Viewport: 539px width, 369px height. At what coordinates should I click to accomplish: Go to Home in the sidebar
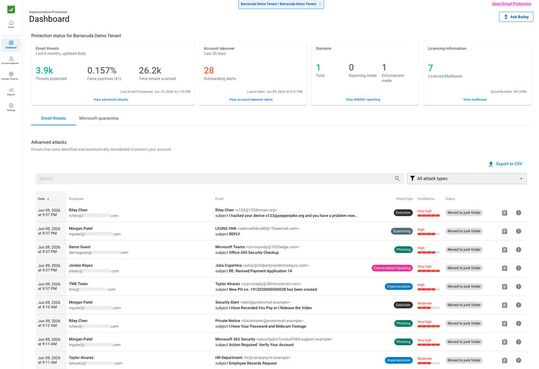click(x=11, y=24)
